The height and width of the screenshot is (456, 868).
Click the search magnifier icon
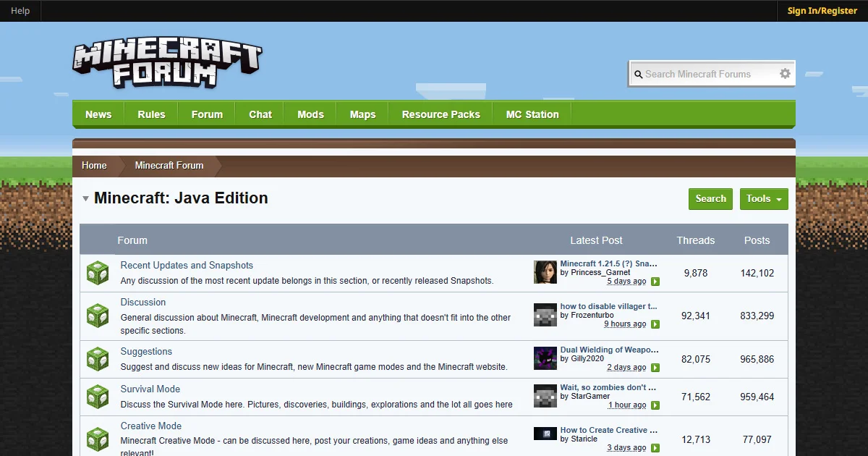(638, 74)
